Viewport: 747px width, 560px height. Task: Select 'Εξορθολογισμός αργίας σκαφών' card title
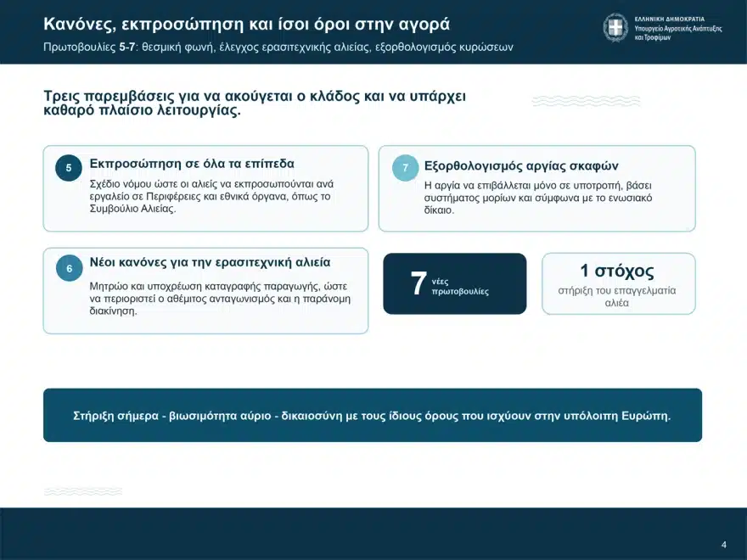point(521,165)
